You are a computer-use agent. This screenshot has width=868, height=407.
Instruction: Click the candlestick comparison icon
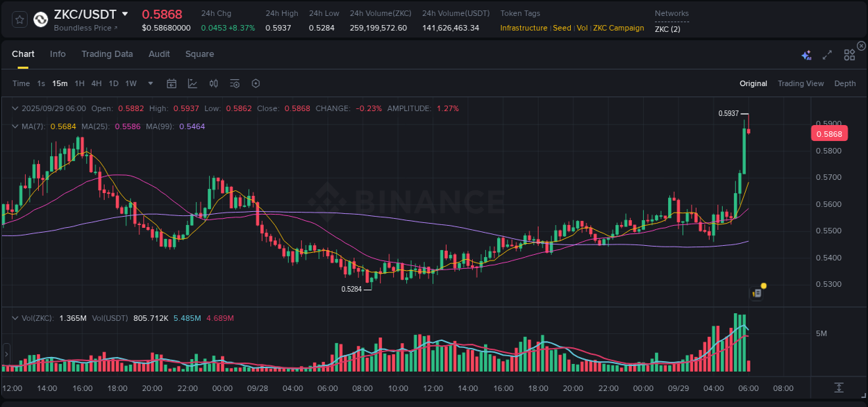point(213,83)
